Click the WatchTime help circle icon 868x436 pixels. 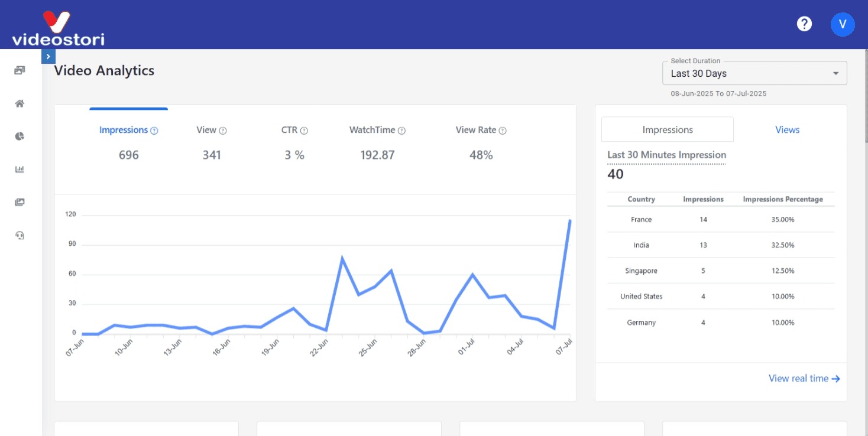pyautogui.click(x=403, y=130)
